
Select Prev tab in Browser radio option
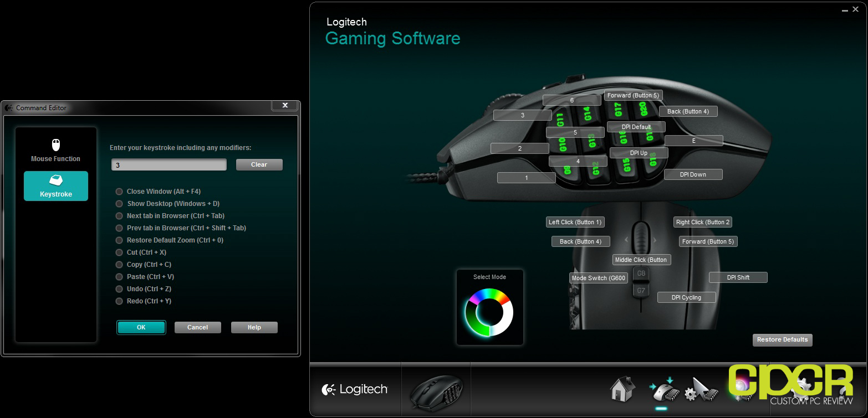point(180,228)
